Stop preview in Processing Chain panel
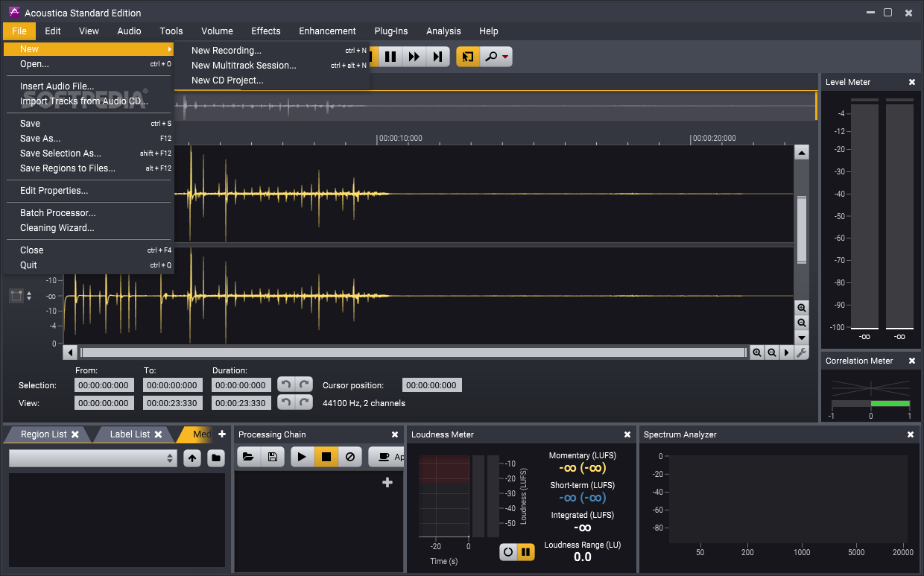The width and height of the screenshot is (924, 576). click(x=326, y=457)
